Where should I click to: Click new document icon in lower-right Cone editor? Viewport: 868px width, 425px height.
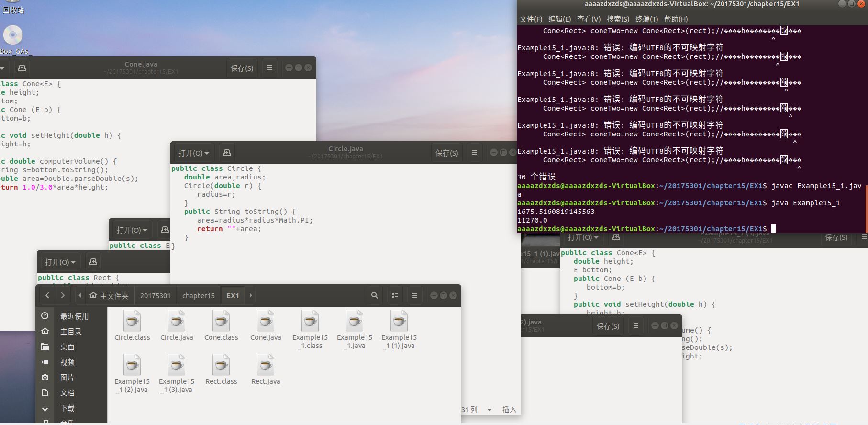[x=616, y=237]
